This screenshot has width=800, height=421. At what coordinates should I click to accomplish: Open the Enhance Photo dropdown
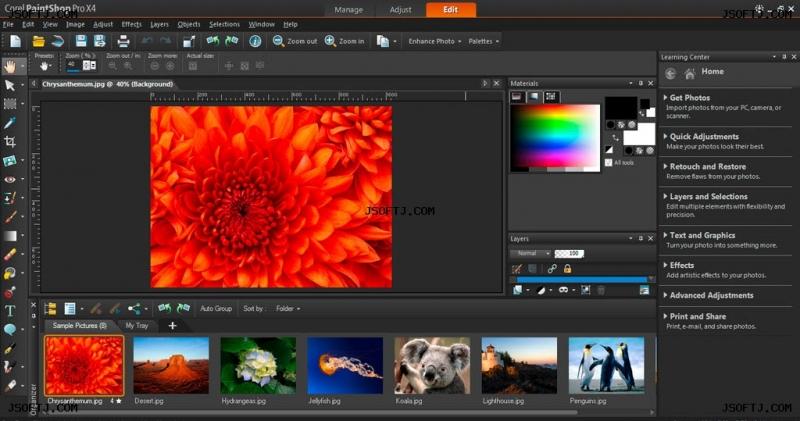[430, 41]
